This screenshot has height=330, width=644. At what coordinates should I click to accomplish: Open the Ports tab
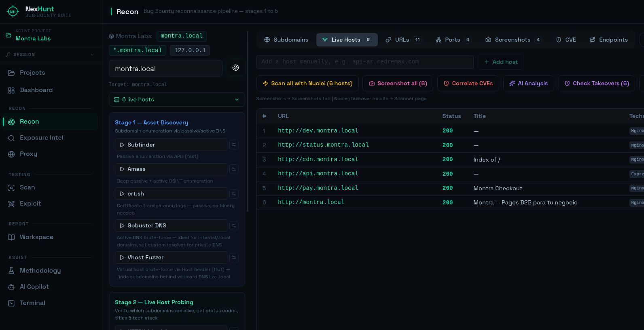click(453, 40)
